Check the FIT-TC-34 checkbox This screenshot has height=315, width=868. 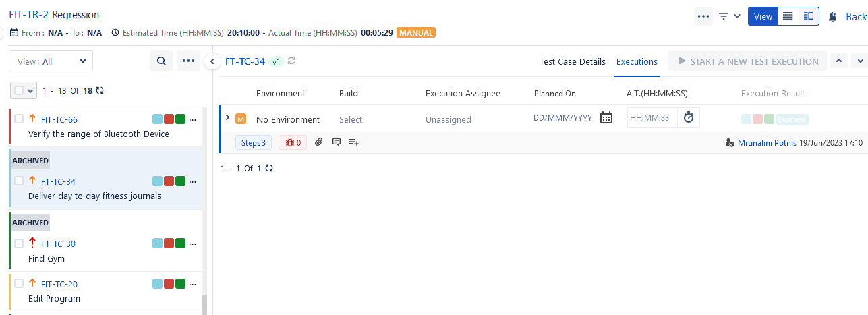tap(19, 181)
